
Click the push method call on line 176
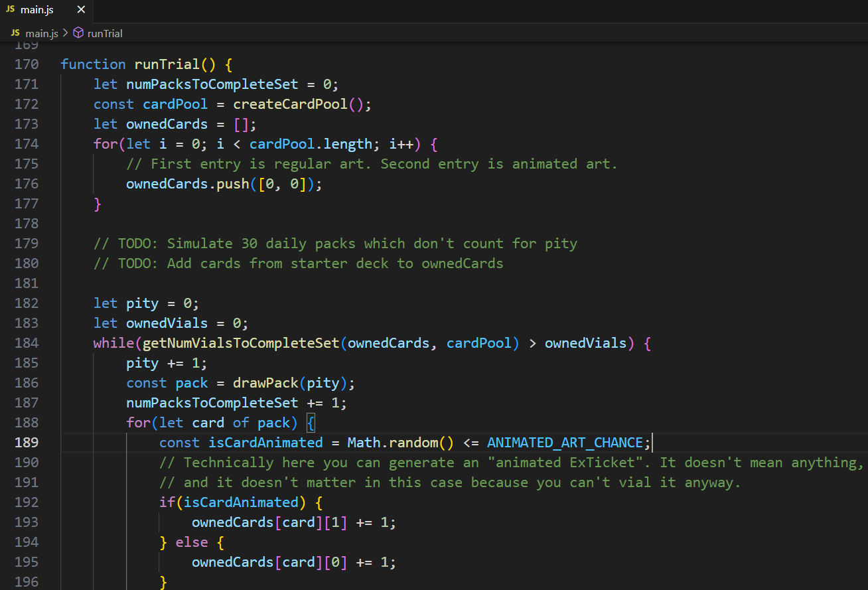[232, 184]
